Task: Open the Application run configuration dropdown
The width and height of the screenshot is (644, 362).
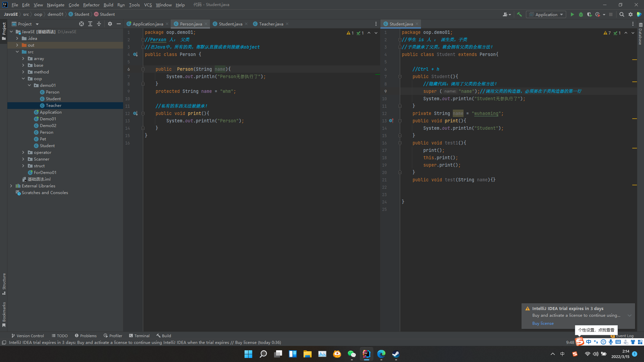Action: point(546,14)
